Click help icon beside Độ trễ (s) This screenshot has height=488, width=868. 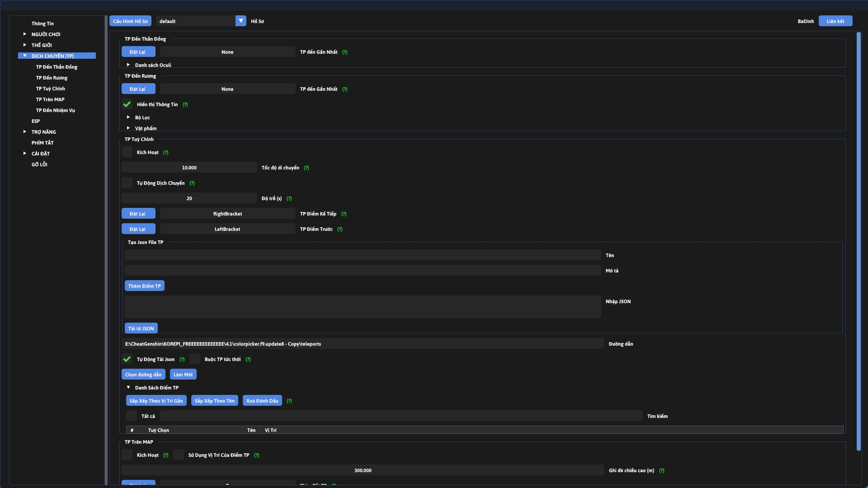289,198
